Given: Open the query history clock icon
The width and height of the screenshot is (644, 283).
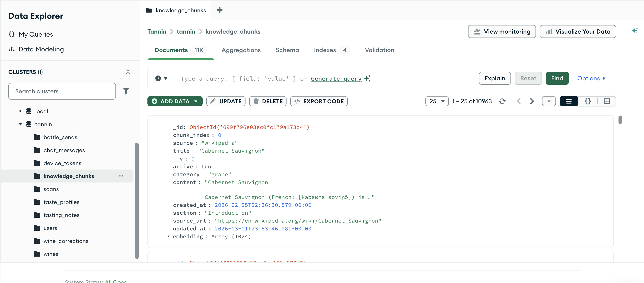Looking at the screenshot, I should coord(159,78).
